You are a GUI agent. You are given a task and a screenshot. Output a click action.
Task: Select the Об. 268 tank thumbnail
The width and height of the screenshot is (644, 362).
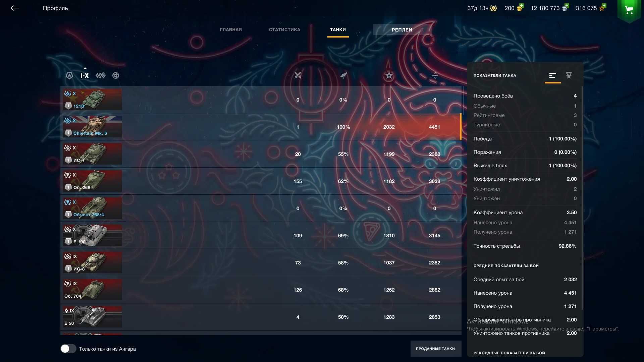coord(93,181)
